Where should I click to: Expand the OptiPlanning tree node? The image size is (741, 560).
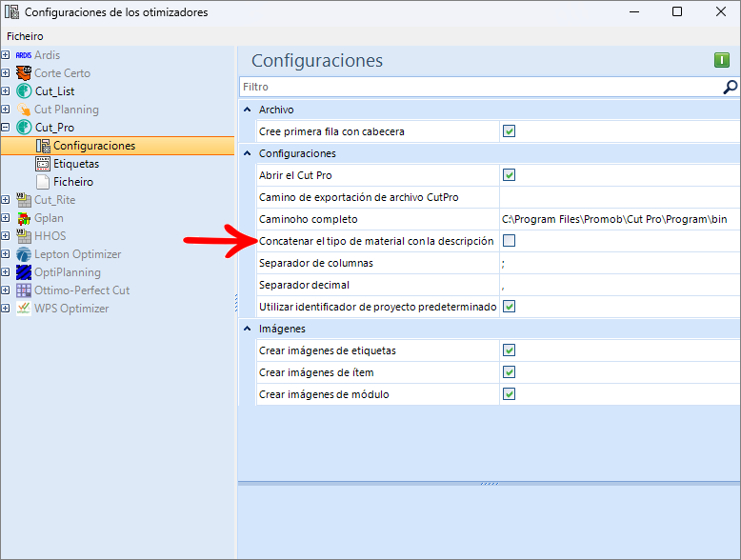pyautogui.click(x=5, y=272)
